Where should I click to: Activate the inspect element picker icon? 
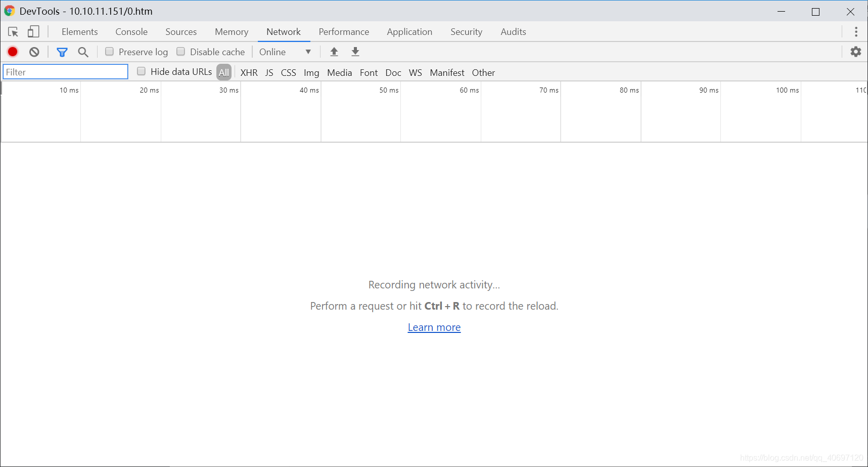pyautogui.click(x=13, y=32)
